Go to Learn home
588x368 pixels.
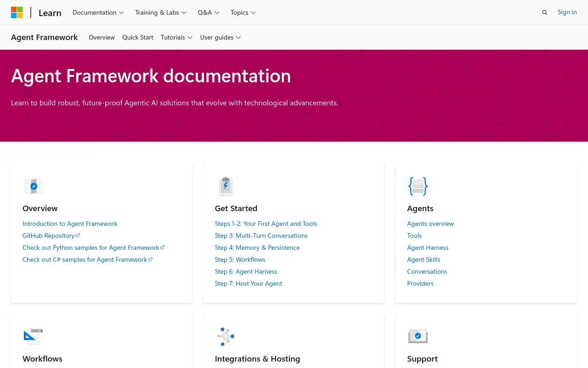point(50,13)
